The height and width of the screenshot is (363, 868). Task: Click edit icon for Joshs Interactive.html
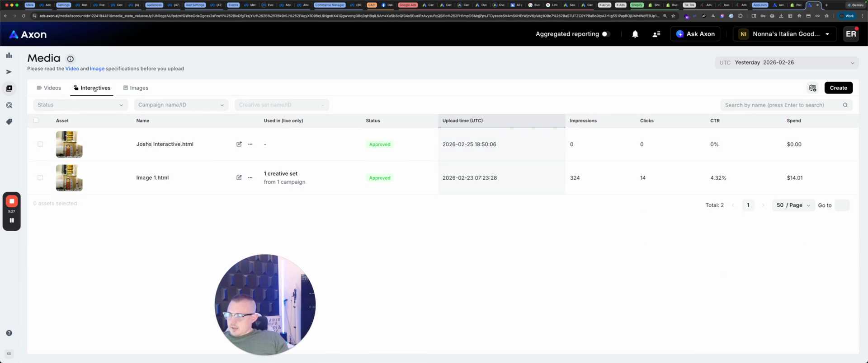(x=239, y=144)
